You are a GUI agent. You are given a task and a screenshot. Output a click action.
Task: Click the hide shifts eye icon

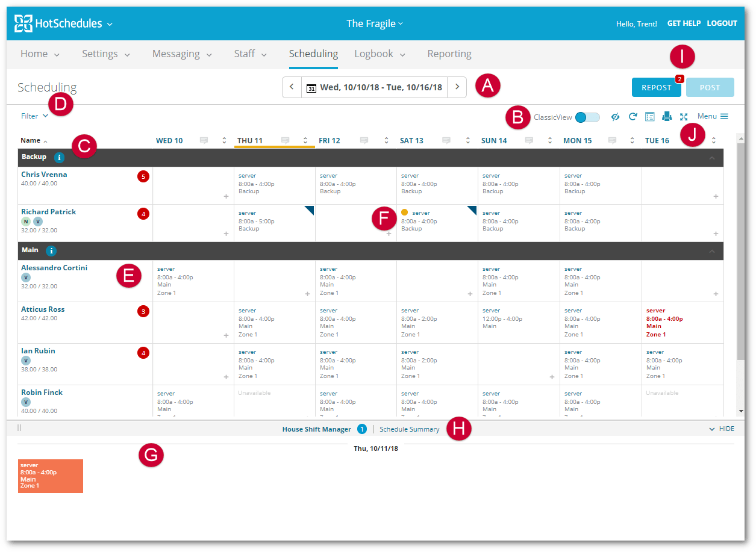pyautogui.click(x=615, y=116)
